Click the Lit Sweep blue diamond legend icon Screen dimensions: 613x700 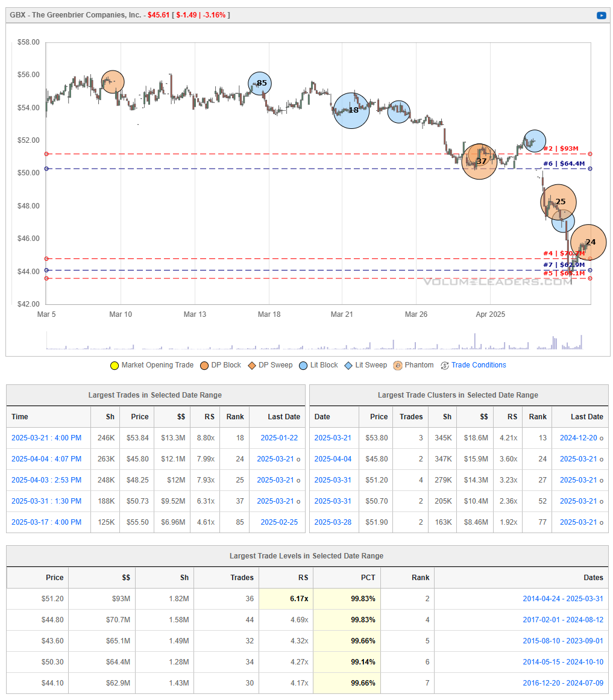pyautogui.click(x=348, y=366)
